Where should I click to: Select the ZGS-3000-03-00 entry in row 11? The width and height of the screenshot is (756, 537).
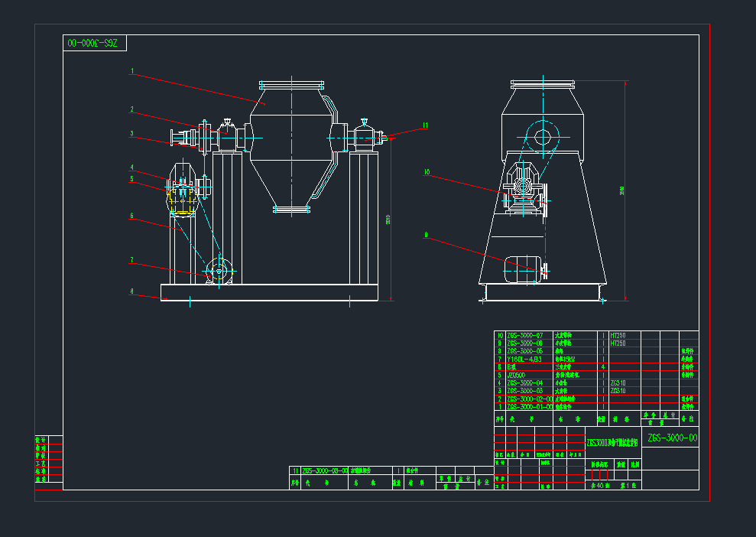(325, 471)
